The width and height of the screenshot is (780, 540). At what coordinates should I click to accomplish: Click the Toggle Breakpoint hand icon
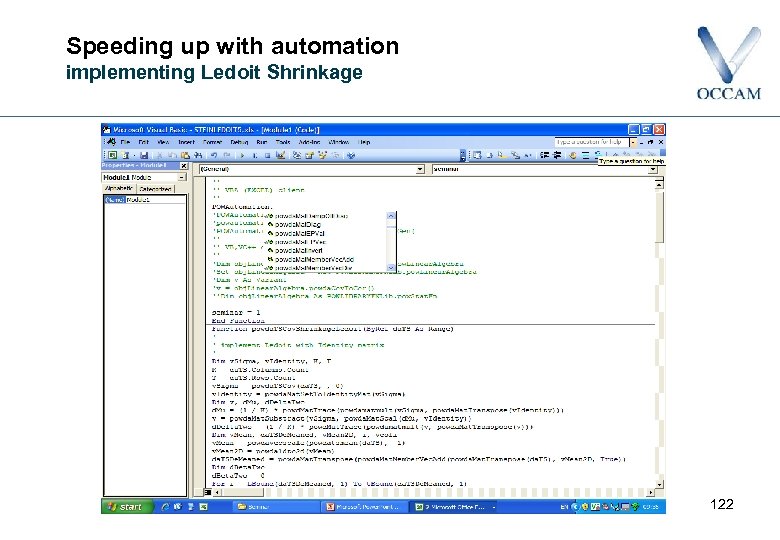pyautogui.click(x=573, y=155)
